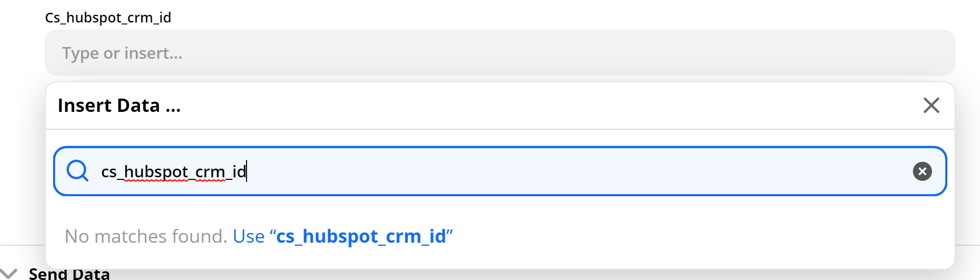Click inside the Insert Data search box

[x=500, y=171]
